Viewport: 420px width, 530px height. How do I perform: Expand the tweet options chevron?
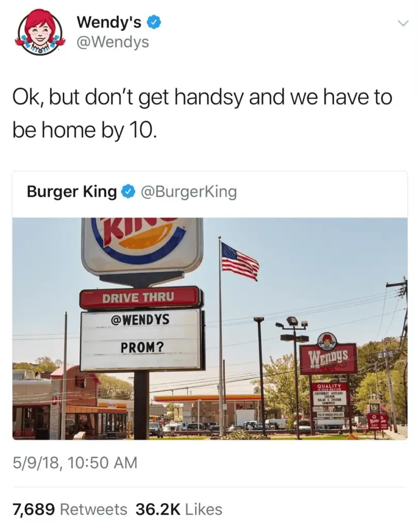point(403,23)
